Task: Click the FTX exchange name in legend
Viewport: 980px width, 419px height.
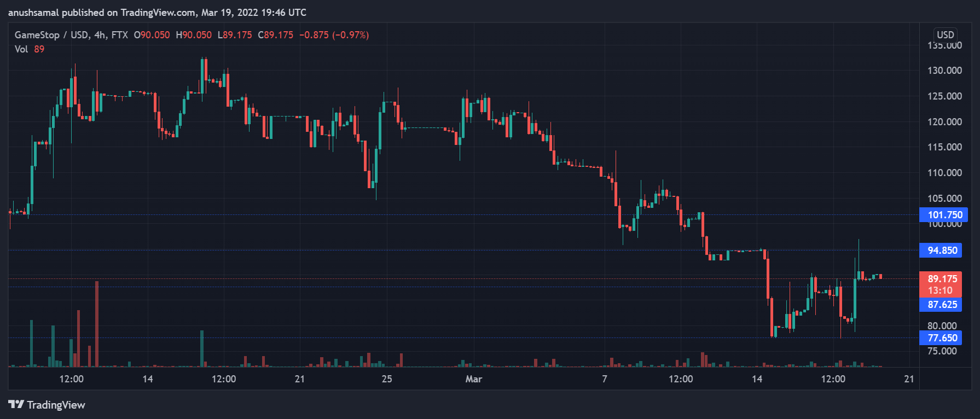Action: pos(119,35)
